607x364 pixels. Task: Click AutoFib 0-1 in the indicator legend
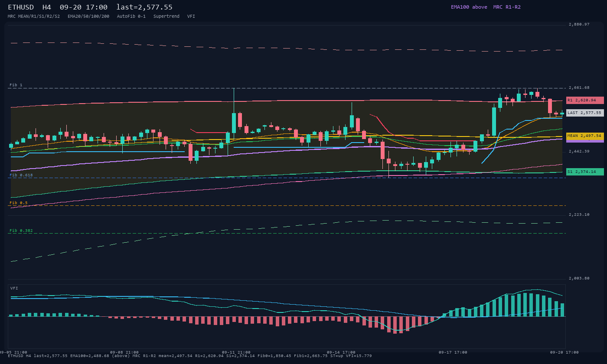pos(131,16)
